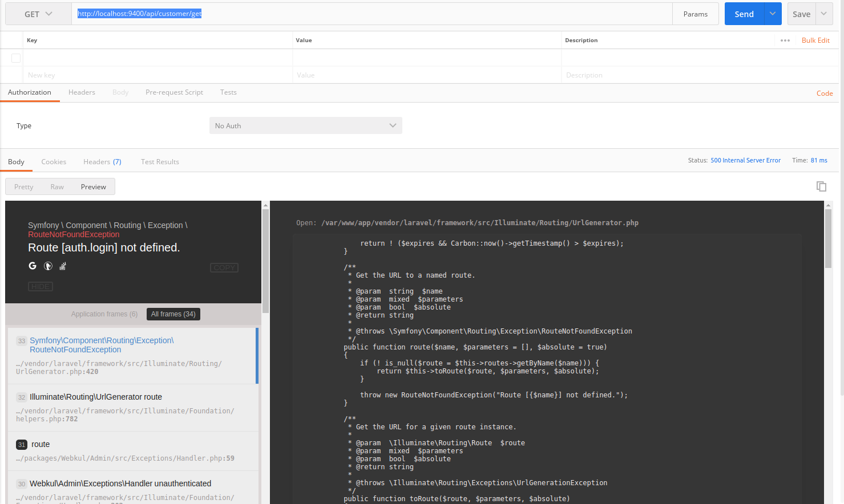The image size is (844, 504).
Task: Open the three-dots params options menu
Action: [785, 40]
